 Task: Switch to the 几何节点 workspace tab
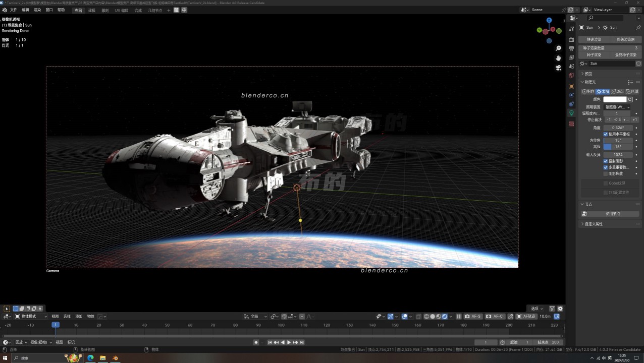155,10
